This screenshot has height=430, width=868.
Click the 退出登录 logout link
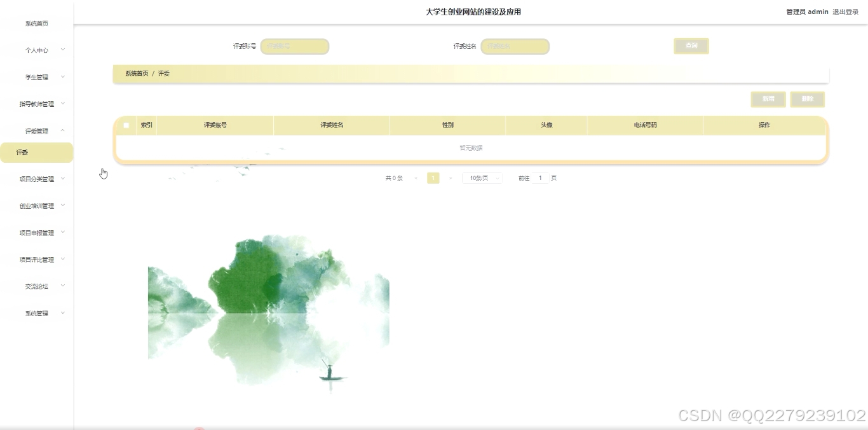pos(845,11)
